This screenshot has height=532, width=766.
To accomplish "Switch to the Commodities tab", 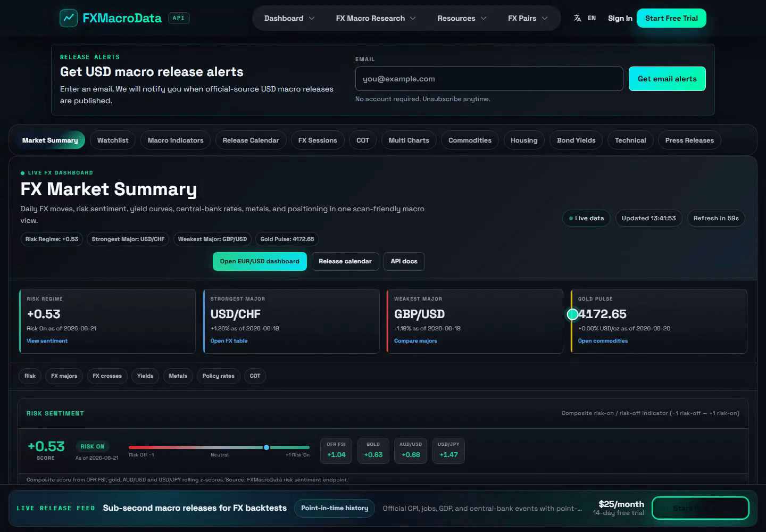I will coord(470,140).
